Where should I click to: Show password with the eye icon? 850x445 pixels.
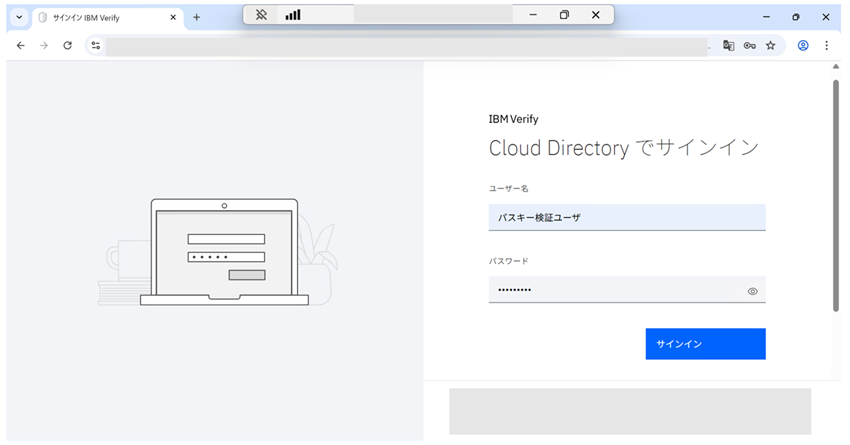[x=752, y=291]
